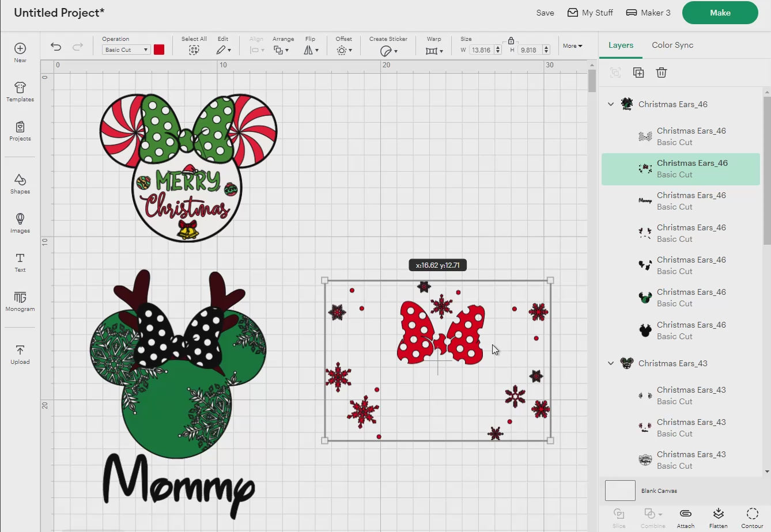Open the Templates panel
The height and width of the screenshot is (532, 771).
pos(20,92)
